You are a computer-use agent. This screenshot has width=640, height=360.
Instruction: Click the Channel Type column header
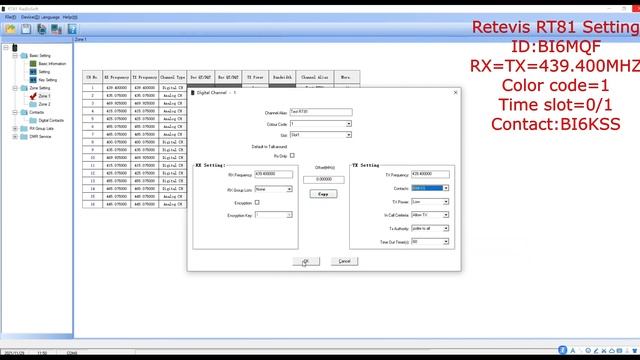[173, 77]
